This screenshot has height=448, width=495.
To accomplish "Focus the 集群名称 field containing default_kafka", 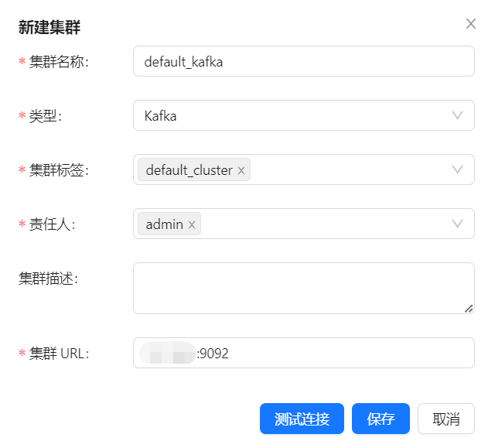I will click(303, 62).
